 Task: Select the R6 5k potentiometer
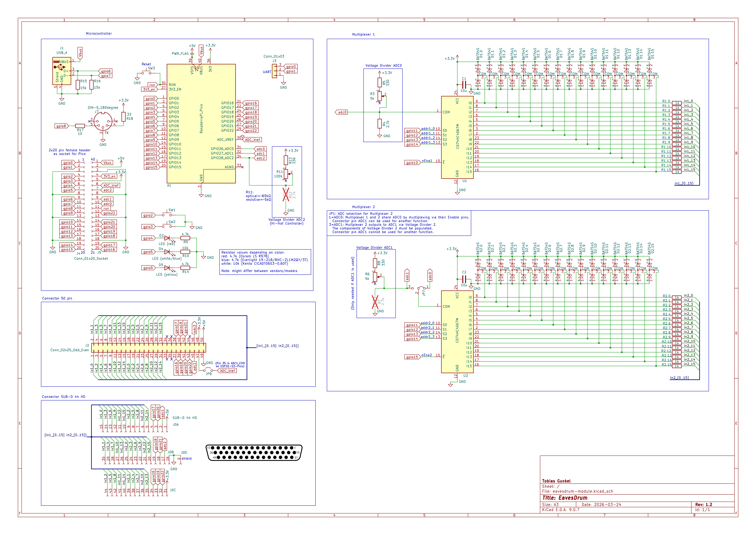(375, 277)
